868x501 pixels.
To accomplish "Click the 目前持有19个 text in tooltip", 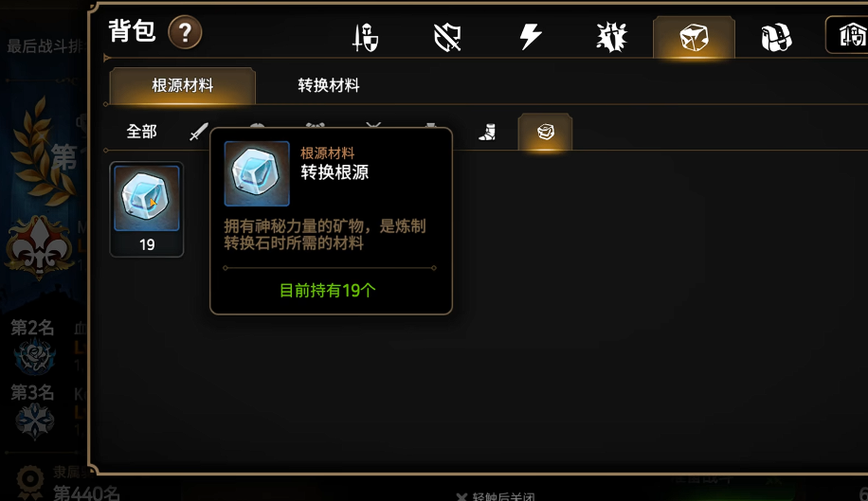I will pos(328,291).
